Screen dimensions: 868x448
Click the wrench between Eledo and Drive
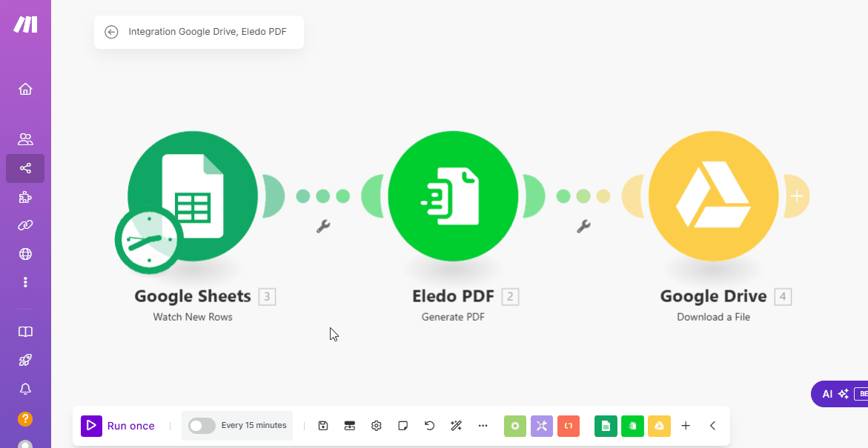[583, 227]
